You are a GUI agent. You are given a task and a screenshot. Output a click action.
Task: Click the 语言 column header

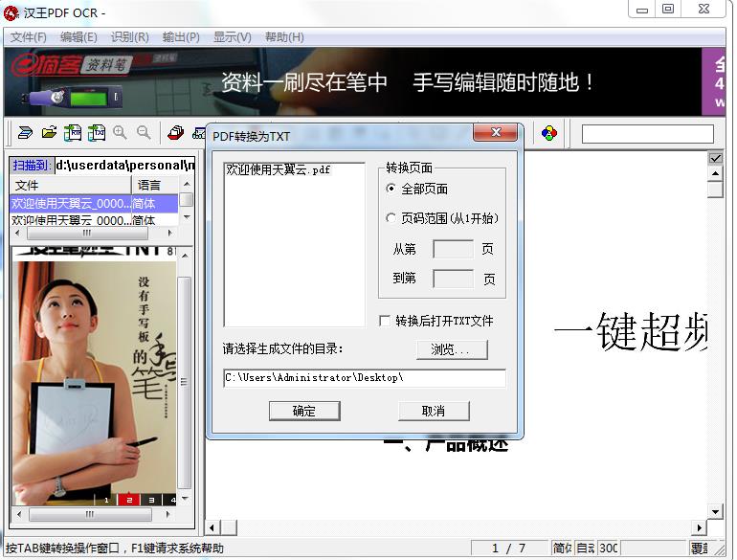click(155, 185)
